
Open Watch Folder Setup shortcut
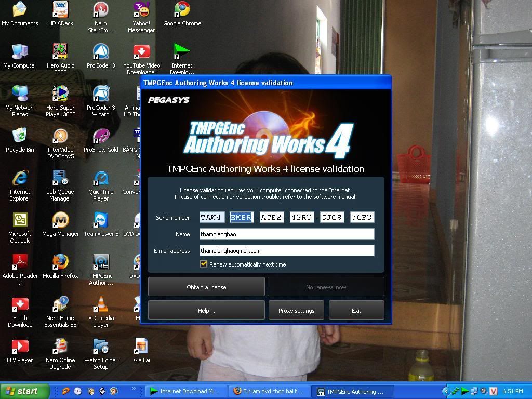[x=101, y=353]
